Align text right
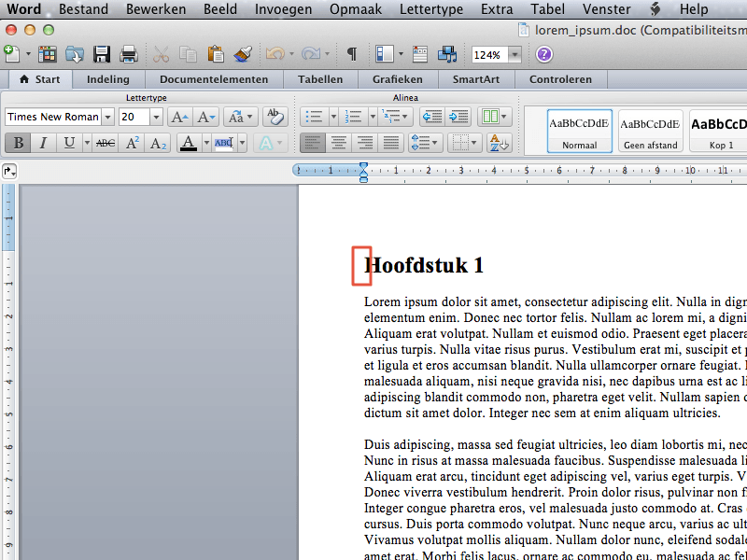 point(365,143)
